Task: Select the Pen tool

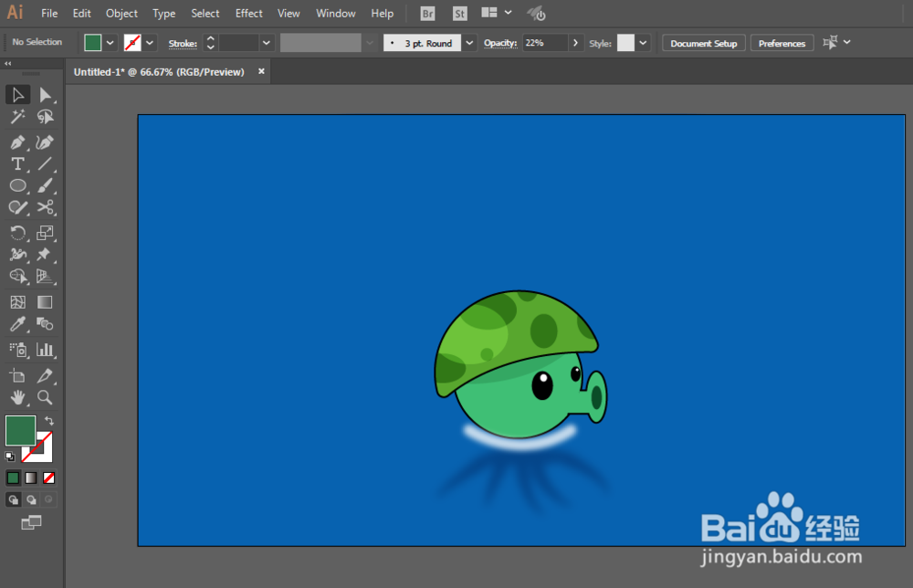Action: tap(18, 142)
